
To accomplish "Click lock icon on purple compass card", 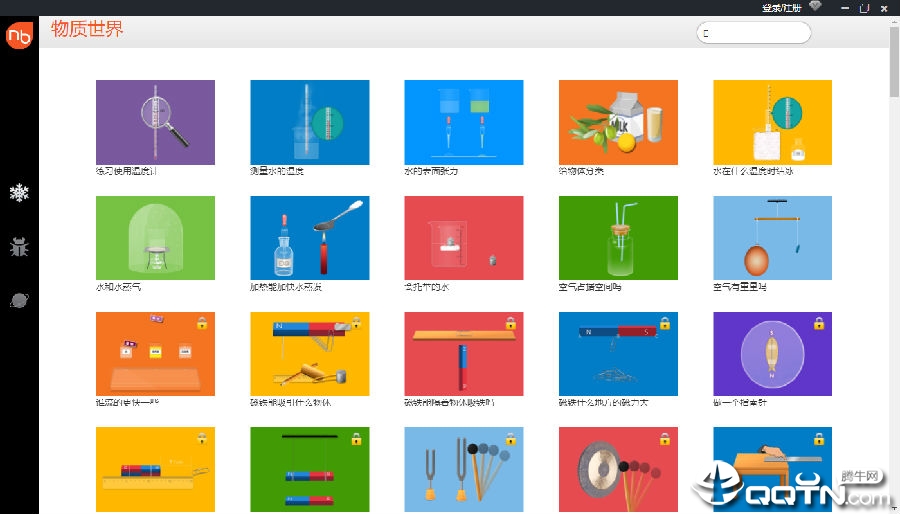I will tap(818, 323).
